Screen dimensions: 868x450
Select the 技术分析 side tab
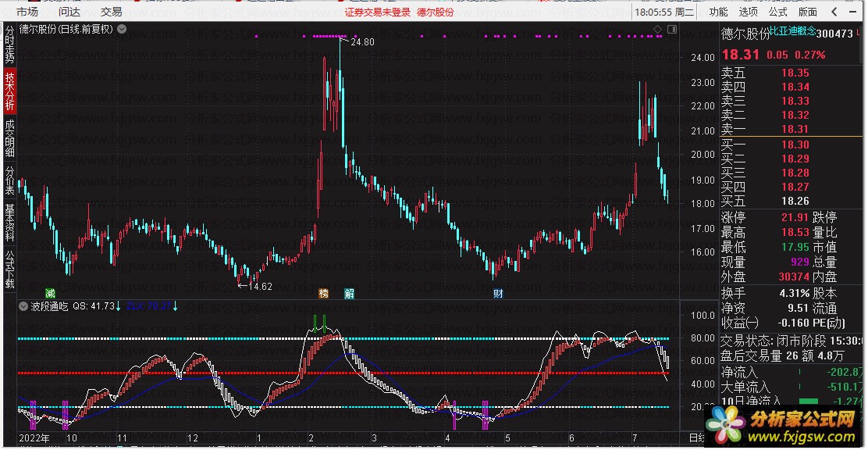click(x=9, y=91)
